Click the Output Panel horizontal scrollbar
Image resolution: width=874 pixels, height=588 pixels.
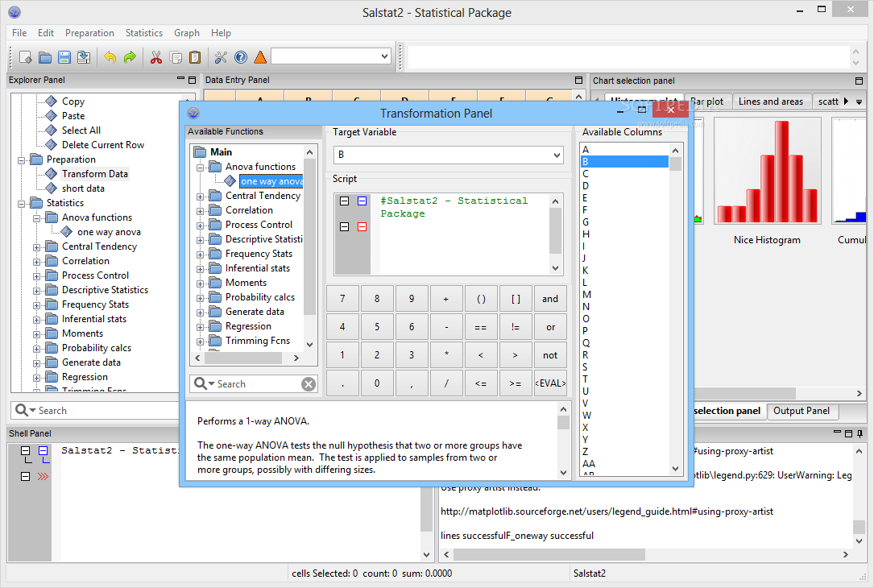coord(647,554)
